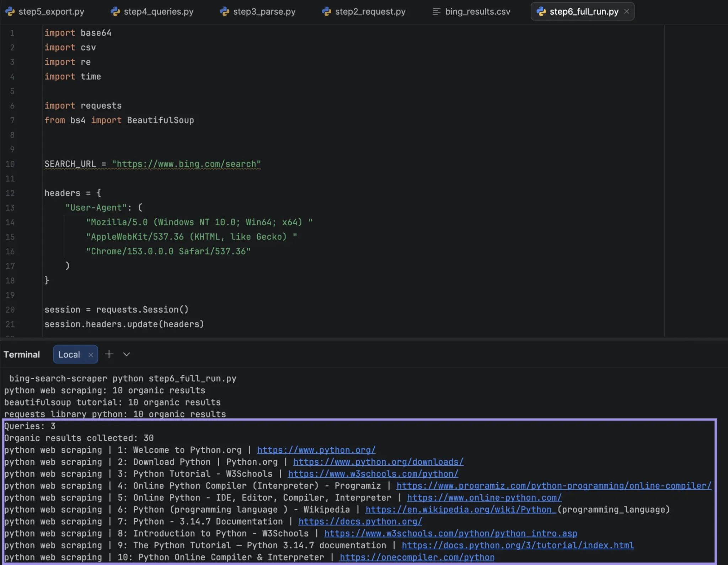Switch to the bing_results.csv tab

[x=471, y=11]
